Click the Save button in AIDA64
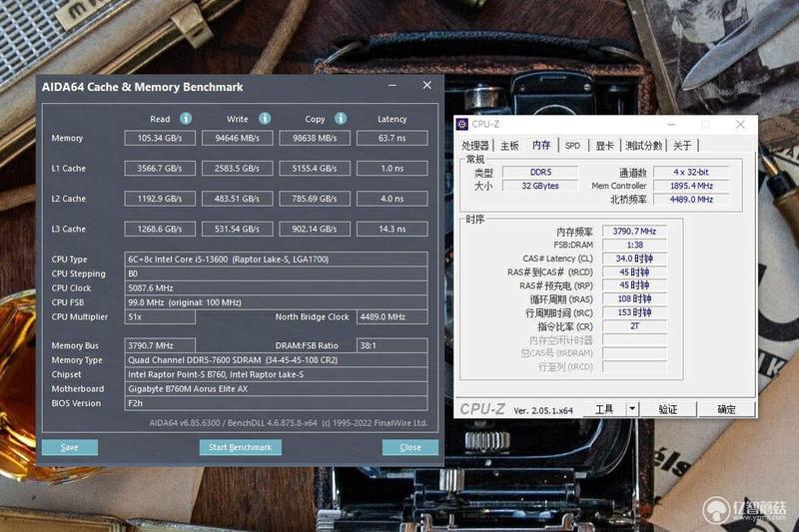Image resolution: width=799 pixels, height=532 pixels. [70, 447]
